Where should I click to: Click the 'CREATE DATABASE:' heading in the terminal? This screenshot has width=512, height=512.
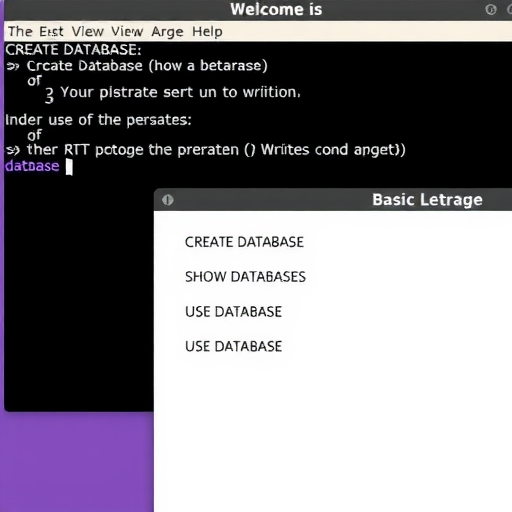pos(73,50)
